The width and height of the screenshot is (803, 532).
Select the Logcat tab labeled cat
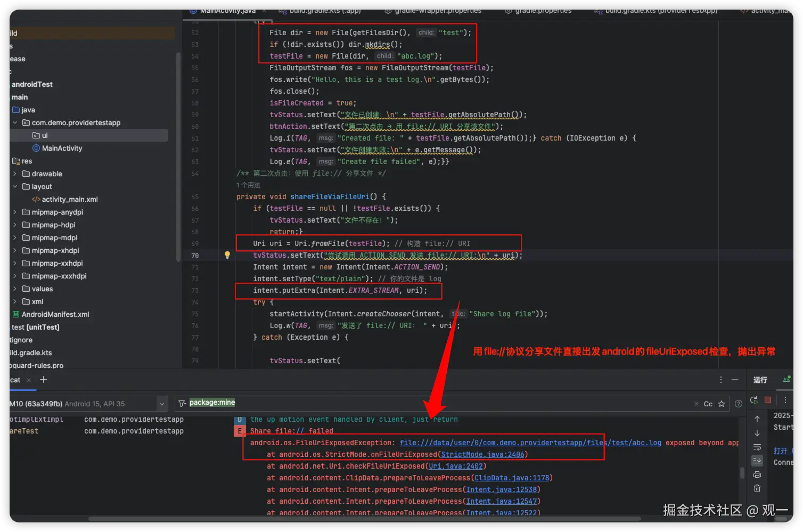pos(15,380)
